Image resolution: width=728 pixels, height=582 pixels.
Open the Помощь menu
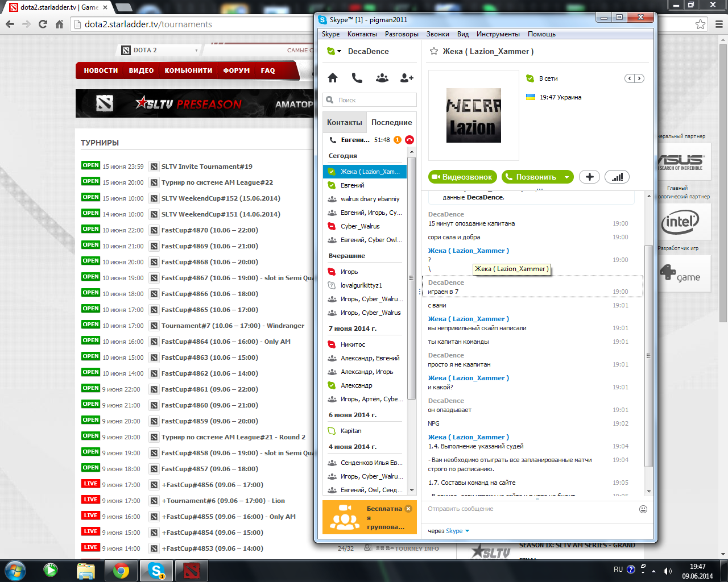pos(541,34)
